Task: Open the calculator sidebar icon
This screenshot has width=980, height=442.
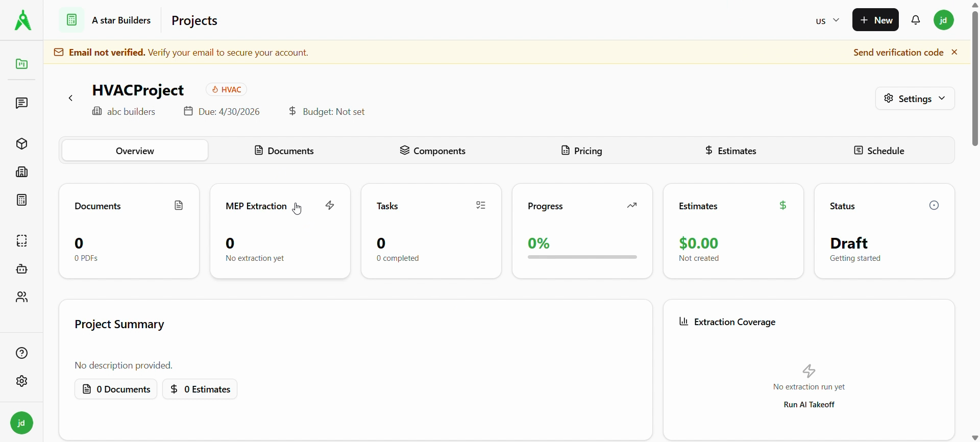Action: pyautogui.click(x=21, y=200)
